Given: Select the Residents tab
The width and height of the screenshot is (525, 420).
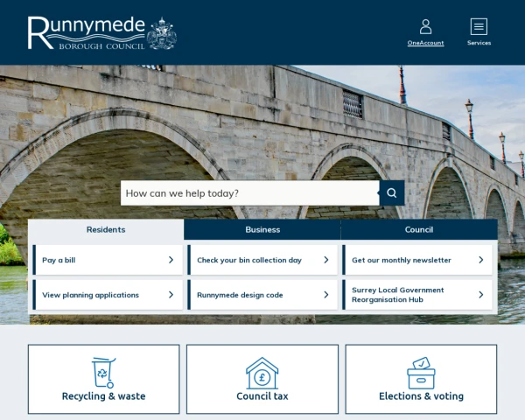Looking at the screenshot, I should point(106,229).
